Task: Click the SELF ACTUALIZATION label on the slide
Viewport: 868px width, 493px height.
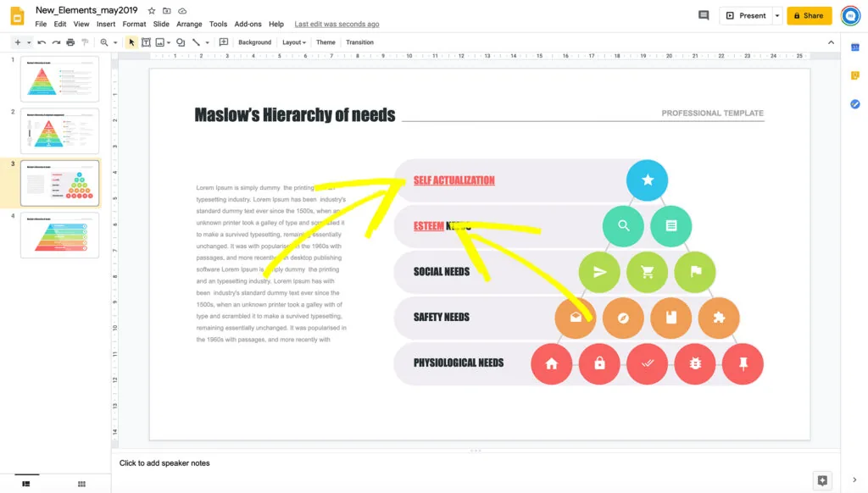Action: pos(454,180)
